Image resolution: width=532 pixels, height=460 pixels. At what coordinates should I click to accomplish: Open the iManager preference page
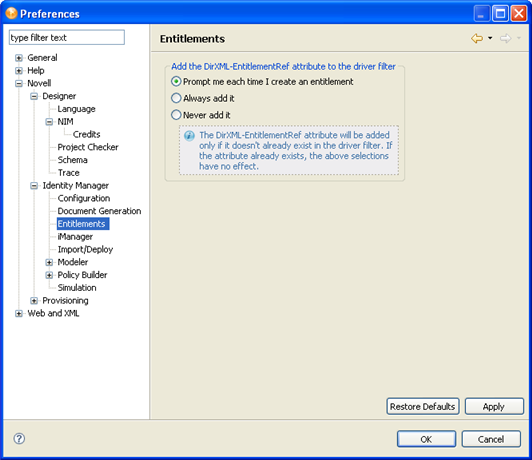(75, 236)
